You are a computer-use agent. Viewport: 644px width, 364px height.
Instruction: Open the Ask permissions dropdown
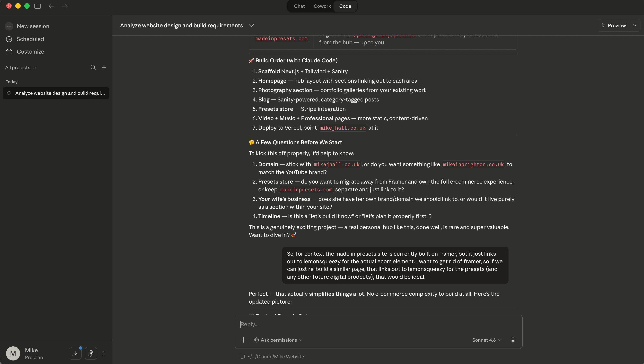(278, 340)
